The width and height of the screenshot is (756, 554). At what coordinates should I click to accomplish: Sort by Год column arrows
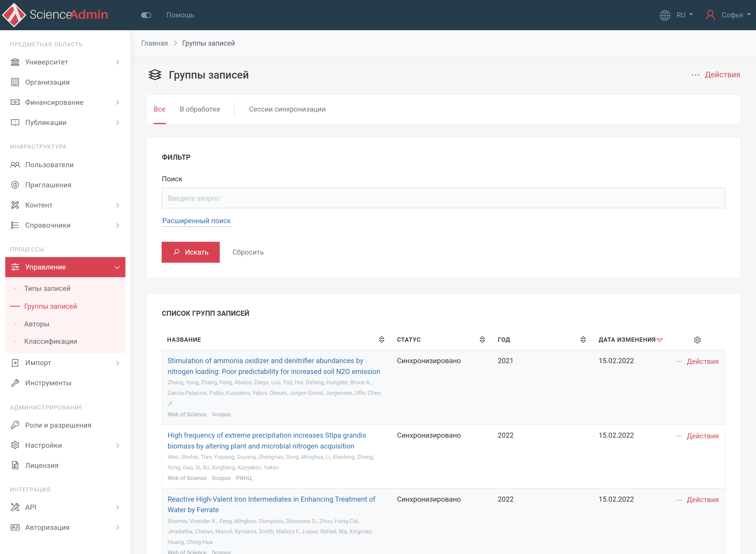tap(583, 340)
